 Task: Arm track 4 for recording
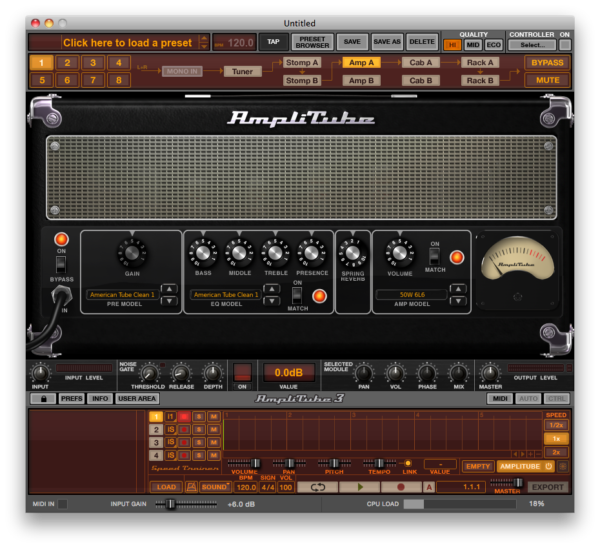point(184,455)
